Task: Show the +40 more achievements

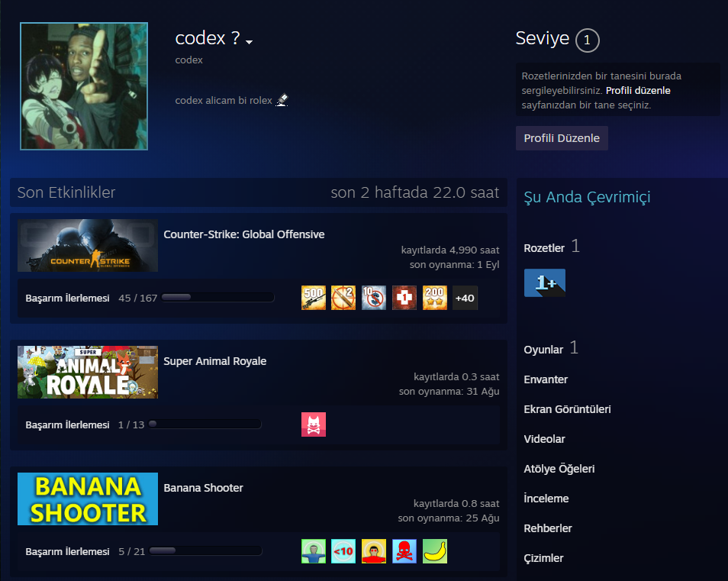Action: [x=465, y=298]
